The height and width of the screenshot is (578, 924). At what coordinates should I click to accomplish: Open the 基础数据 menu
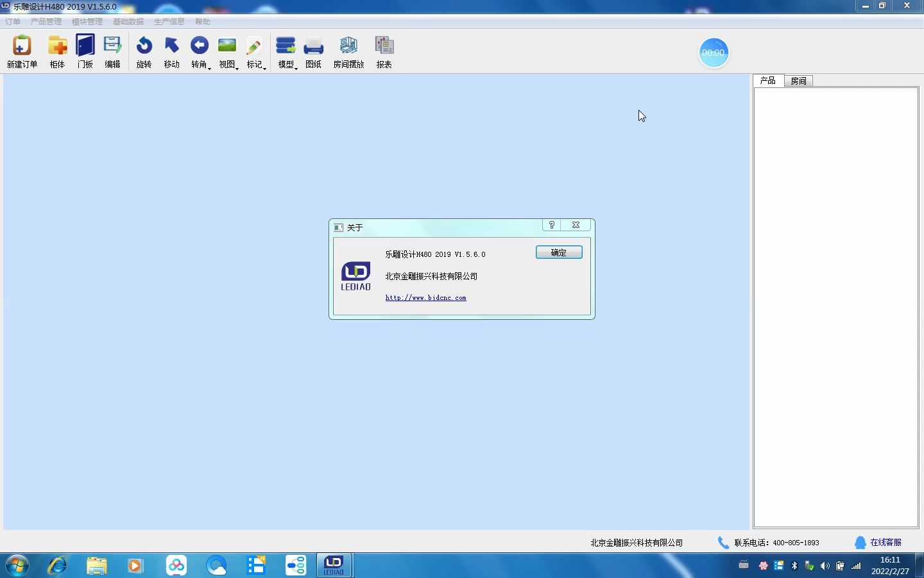coord(128,22)
